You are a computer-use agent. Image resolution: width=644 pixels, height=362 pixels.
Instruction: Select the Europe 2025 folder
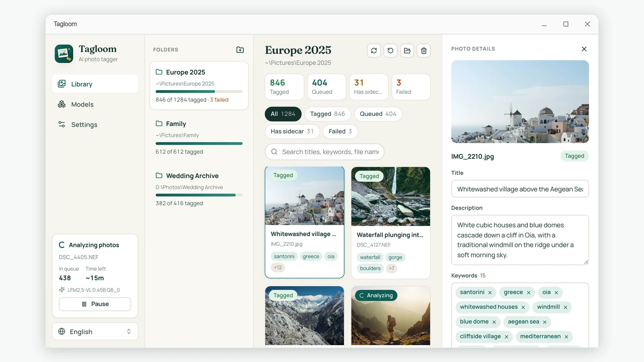click(199, 86)
